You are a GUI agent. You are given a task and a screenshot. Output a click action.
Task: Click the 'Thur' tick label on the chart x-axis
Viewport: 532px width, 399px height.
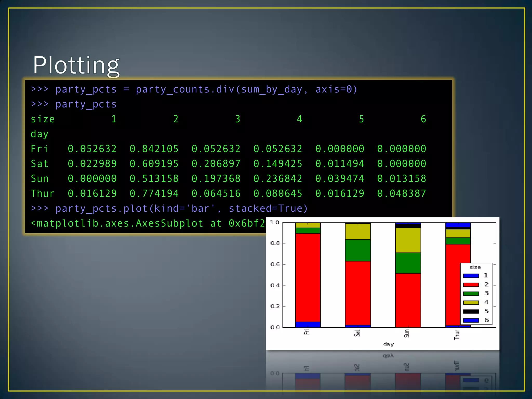point(457,335)
